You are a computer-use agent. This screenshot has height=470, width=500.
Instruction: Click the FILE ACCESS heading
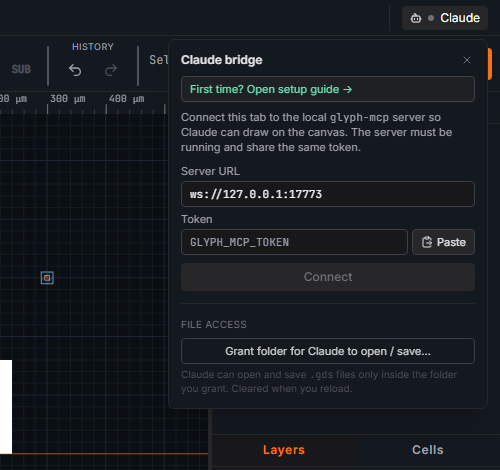tap(214, 325)
